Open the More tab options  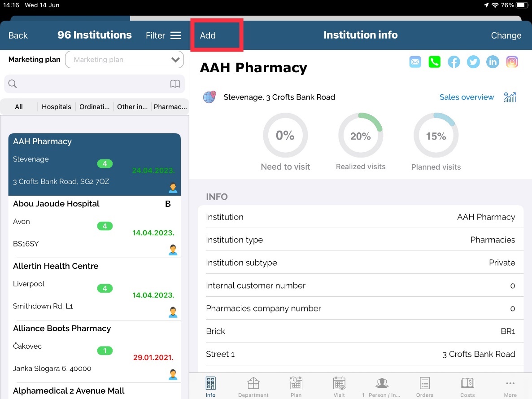click(x=510, y=387)
